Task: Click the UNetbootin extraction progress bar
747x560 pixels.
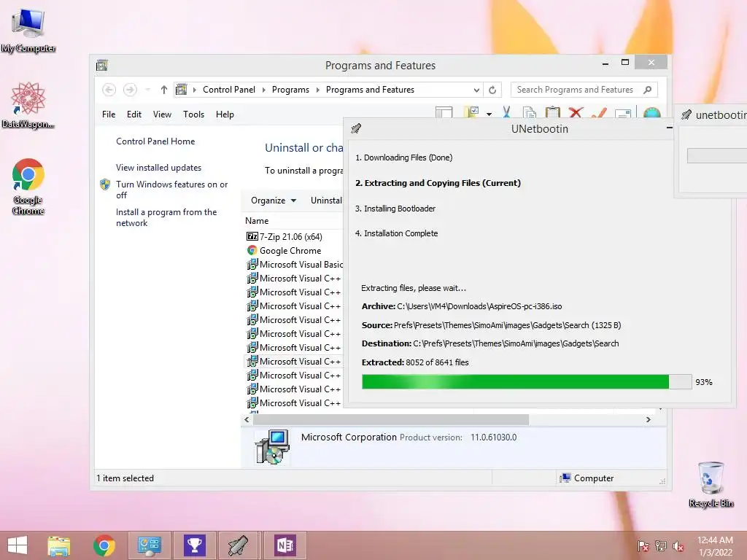Action: pyautogui.click(x=527, y=382)
